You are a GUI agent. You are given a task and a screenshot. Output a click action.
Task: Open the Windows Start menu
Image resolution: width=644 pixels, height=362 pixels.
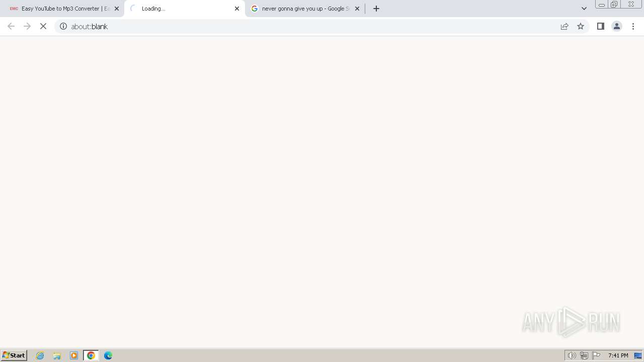[14, 355]
